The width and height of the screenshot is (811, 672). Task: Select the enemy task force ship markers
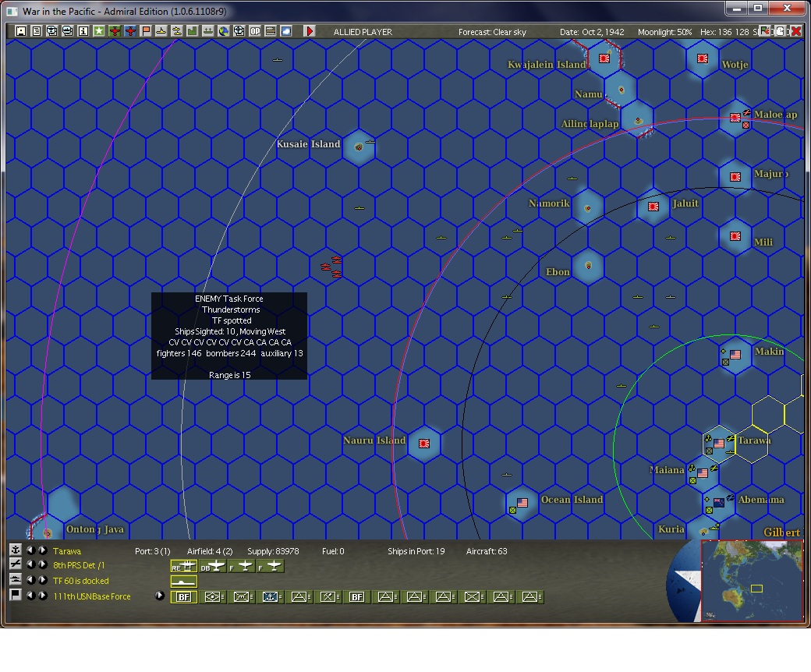(331, 266)
